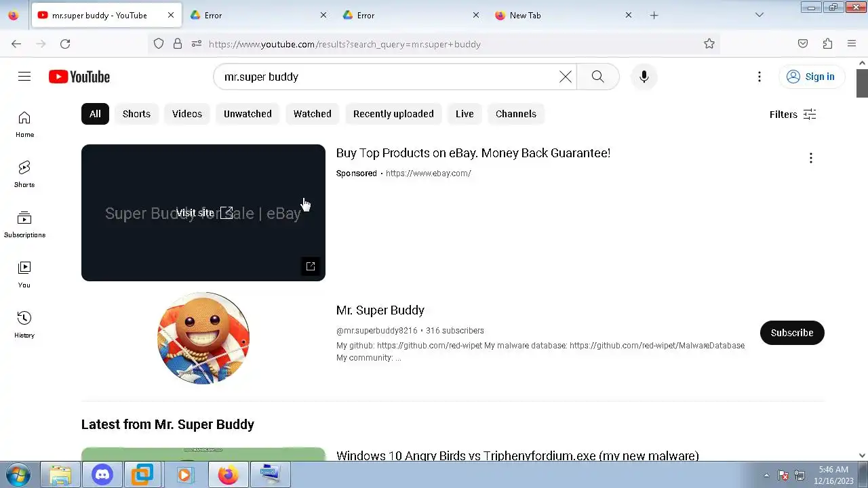868x488 pixels.
Task: Close the New Tab tab
Action: (628, 15)
